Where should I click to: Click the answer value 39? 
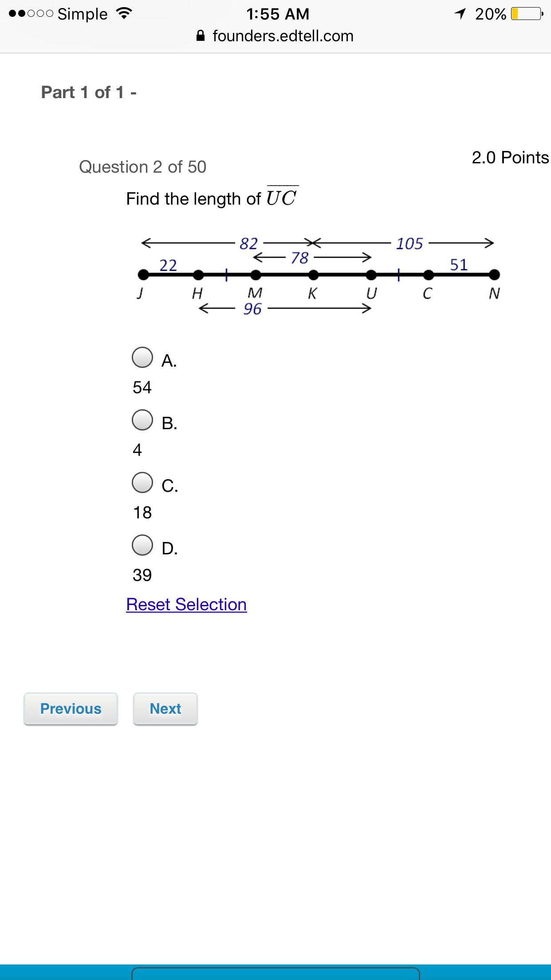(x=142, y=575)
